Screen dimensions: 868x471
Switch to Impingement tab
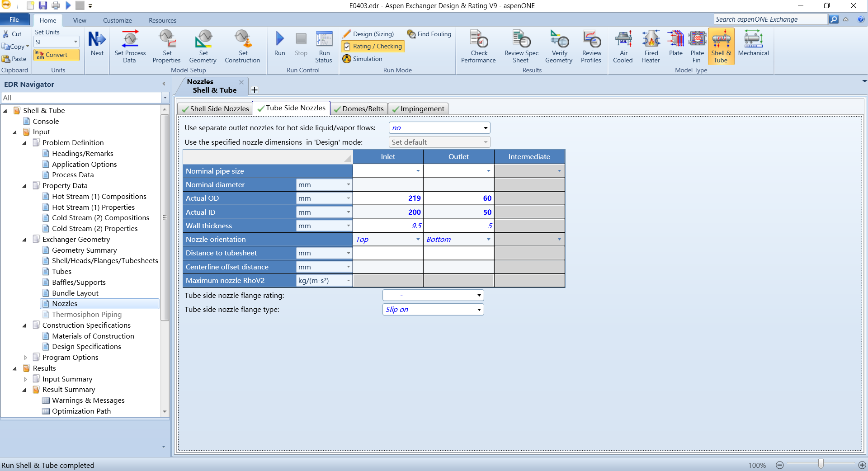(x=418, y=108)
